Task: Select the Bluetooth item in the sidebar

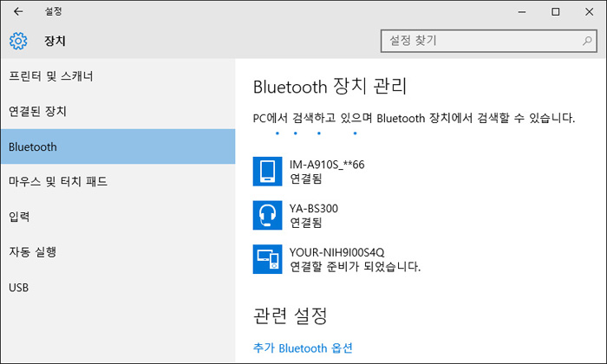Action: [x=118, y=146]
